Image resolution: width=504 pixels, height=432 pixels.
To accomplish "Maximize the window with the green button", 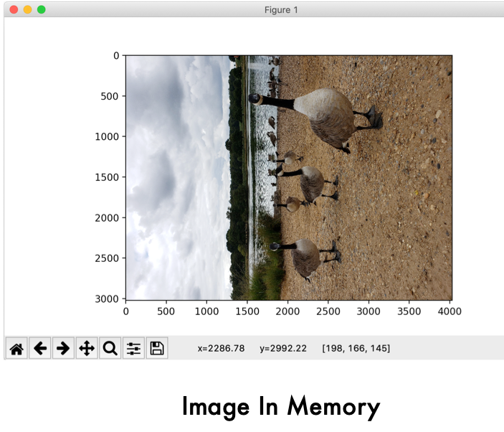I will pos(41,9).
